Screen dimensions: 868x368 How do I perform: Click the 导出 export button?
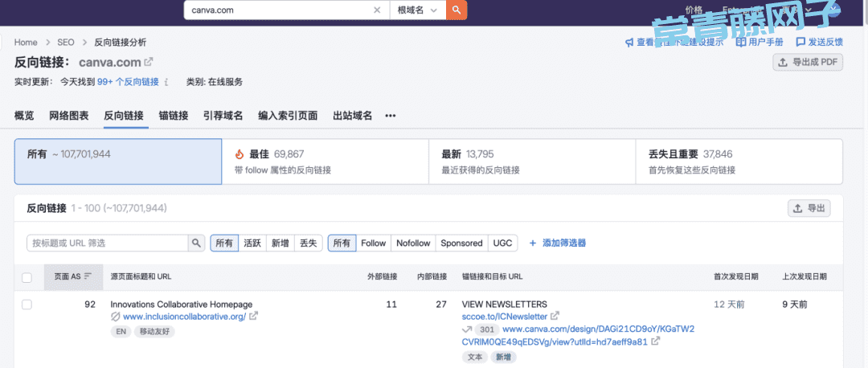point(809,209)
